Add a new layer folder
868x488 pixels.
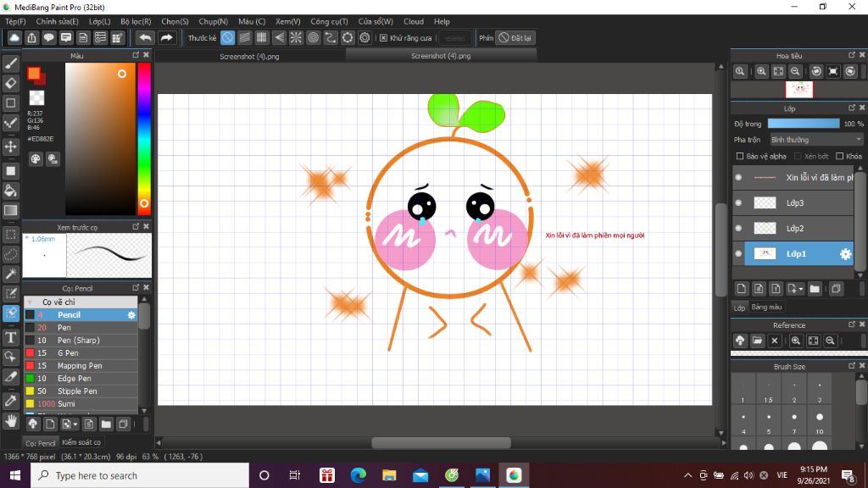(815, 289)
